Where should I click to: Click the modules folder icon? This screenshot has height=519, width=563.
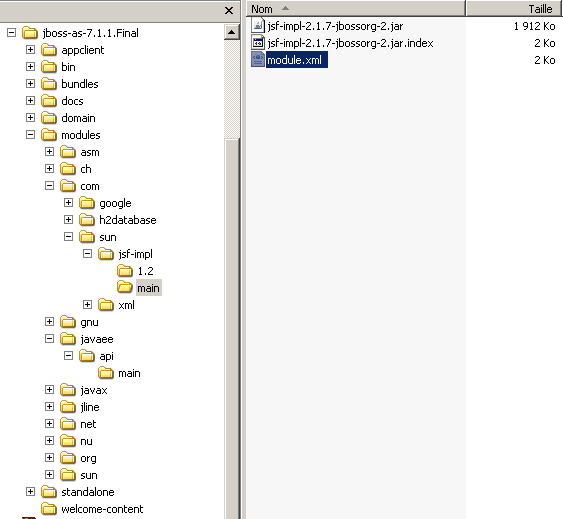[x=49, y=135]
